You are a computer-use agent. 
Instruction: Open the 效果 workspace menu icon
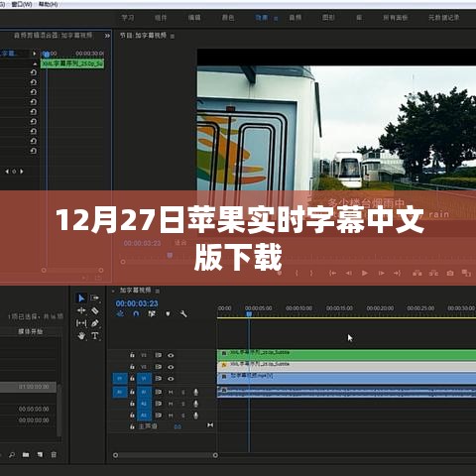(x=276, y=19)
